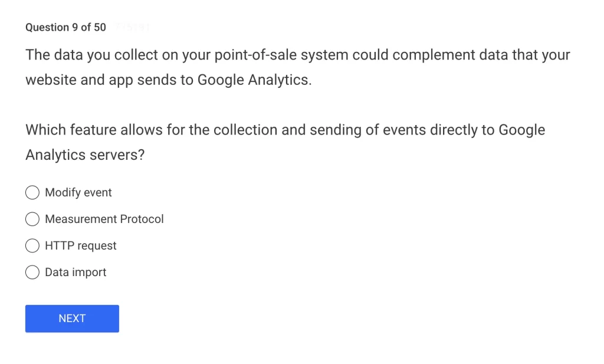Mark the "Data import" radio circle
Screen dimensions: 604x364
pos(32,272)
